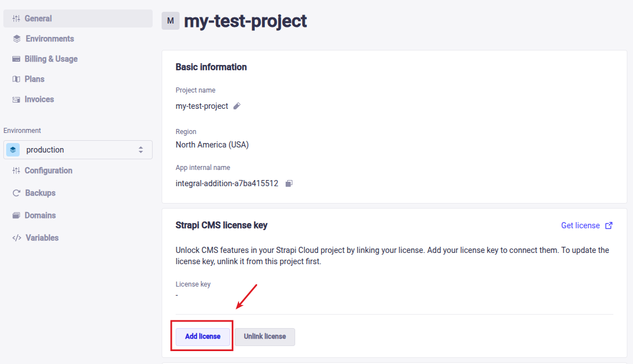Edit project name with pencil icon
This screenshot has height=364, width=633.
(237, 106)
